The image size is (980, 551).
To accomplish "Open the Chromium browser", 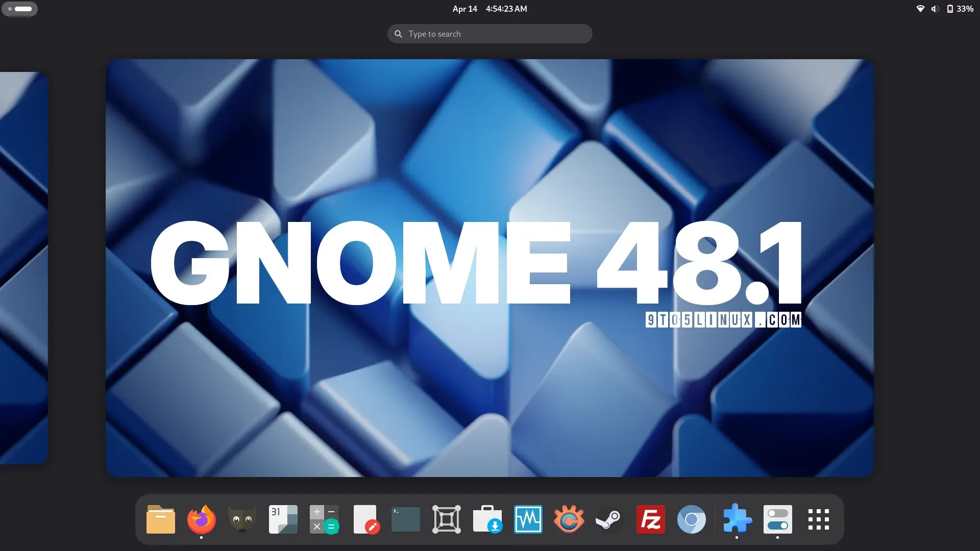I will tap(691, 519).
